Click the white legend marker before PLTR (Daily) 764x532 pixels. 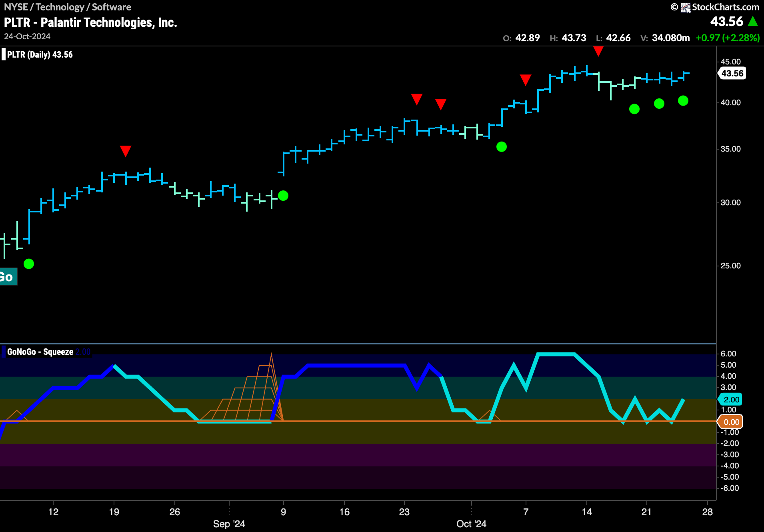4,54
